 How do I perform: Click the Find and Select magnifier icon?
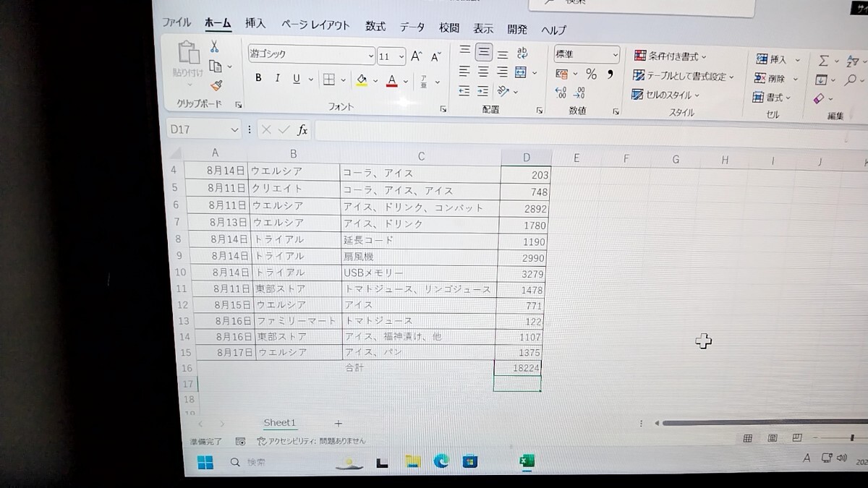coord(851,80)
